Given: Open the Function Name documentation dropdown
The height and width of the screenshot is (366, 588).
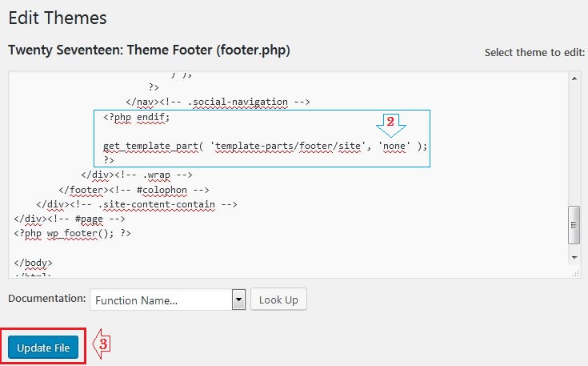Looking at the screenshot, I should [238, 300].
